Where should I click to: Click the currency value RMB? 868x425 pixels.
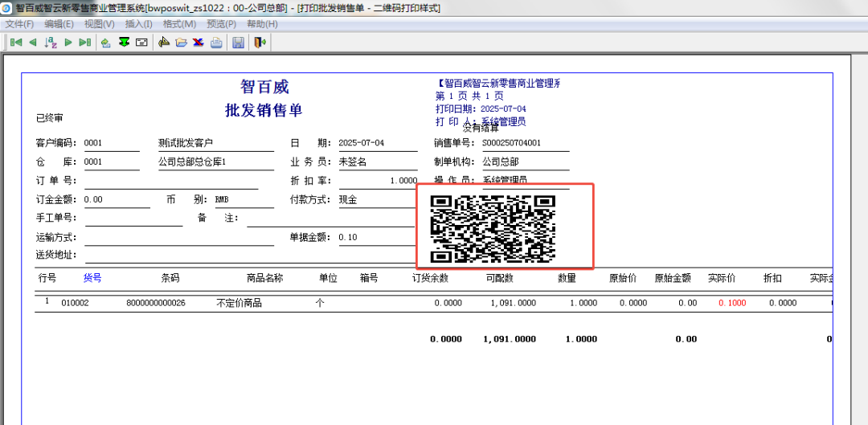click(222, 200)
